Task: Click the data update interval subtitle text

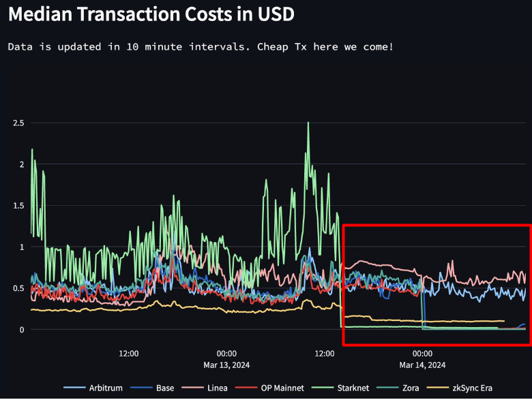Action: coord(201,46)
